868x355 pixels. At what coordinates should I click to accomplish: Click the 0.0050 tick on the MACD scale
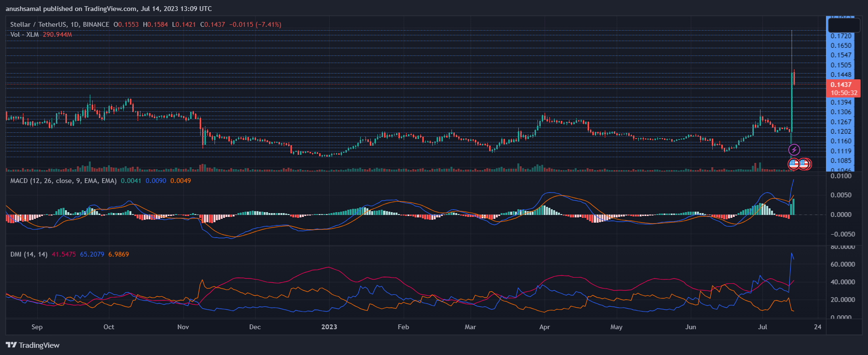coord(841,195)
